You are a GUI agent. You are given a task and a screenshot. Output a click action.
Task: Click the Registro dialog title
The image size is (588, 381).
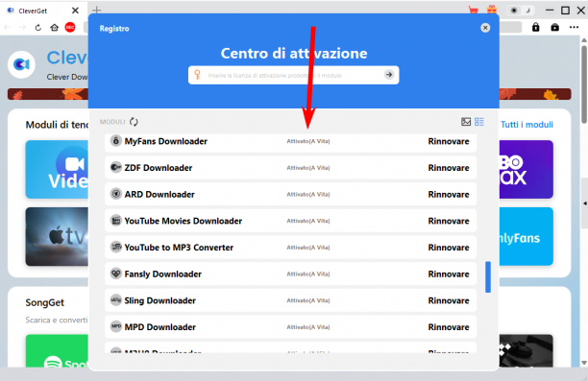pos(114,29)
